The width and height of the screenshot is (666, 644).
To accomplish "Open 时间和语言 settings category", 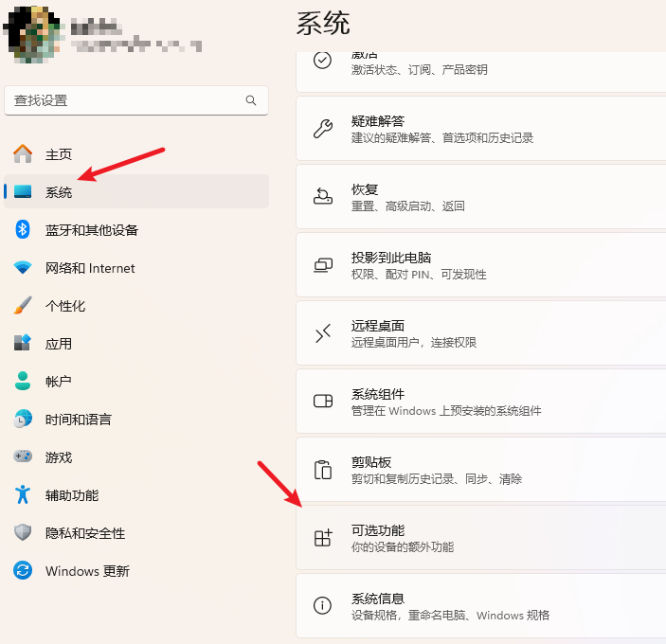I will 78,420.
